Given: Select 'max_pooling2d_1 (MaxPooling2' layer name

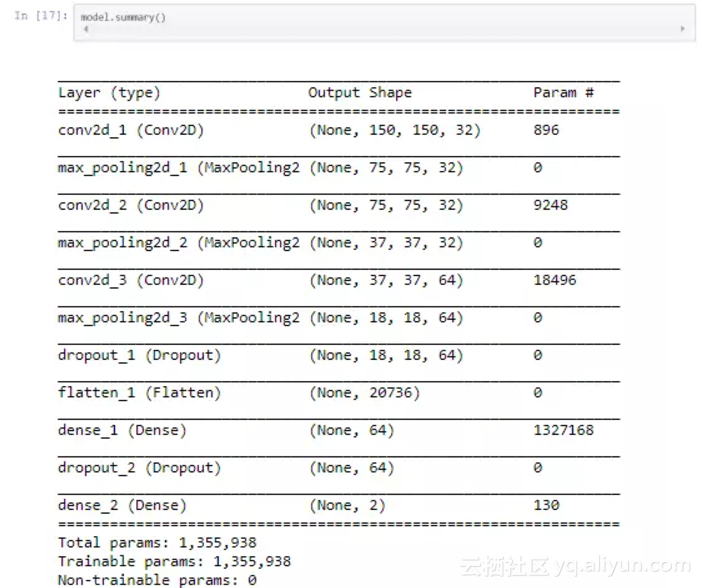Looking at the screenshot, I should pyautogui.click(x=179, y=168).
